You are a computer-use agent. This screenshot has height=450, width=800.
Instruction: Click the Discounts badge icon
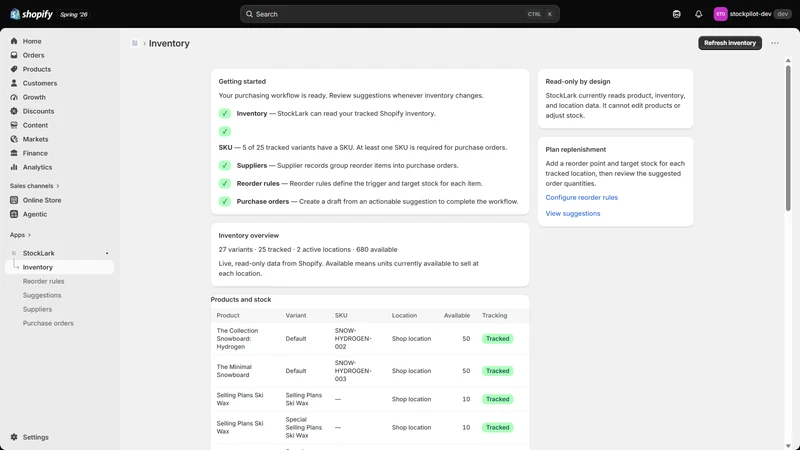point(14,111)
